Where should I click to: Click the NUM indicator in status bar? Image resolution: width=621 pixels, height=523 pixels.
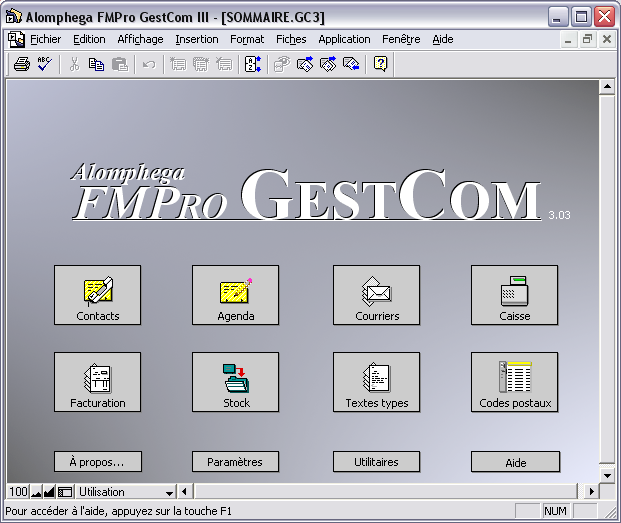click(555, 511)
